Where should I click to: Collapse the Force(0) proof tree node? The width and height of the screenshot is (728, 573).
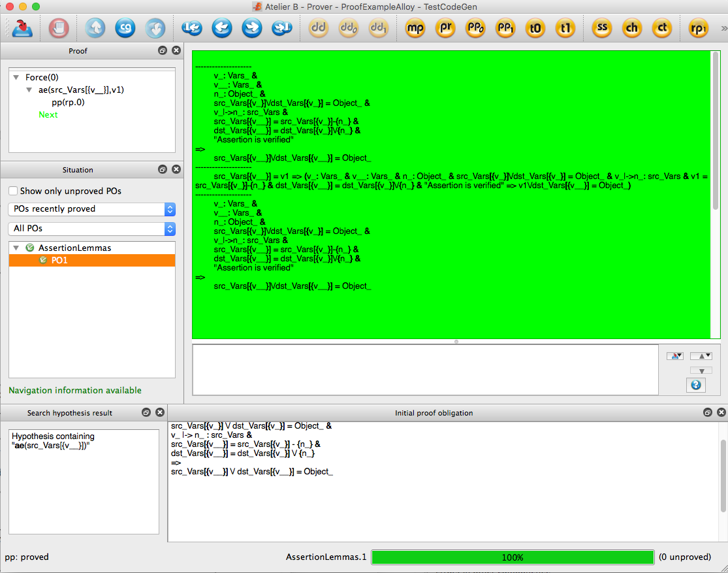pos(16,77)
